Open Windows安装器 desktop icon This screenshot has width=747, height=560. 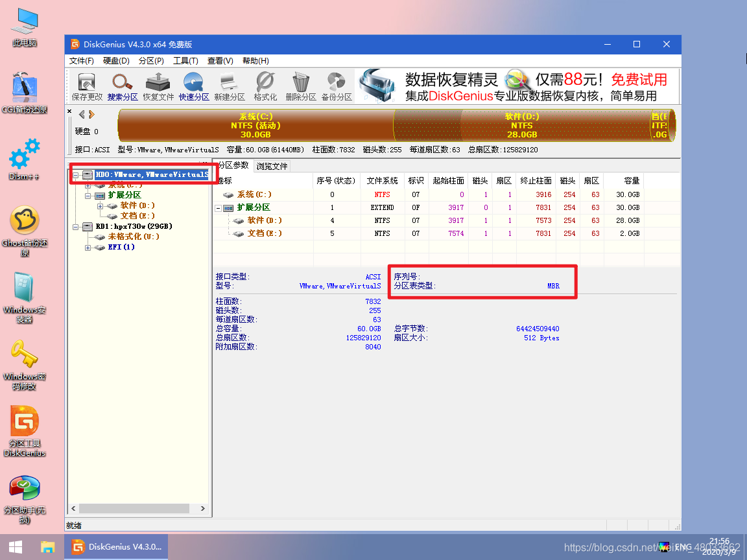[x=25, y=298]
